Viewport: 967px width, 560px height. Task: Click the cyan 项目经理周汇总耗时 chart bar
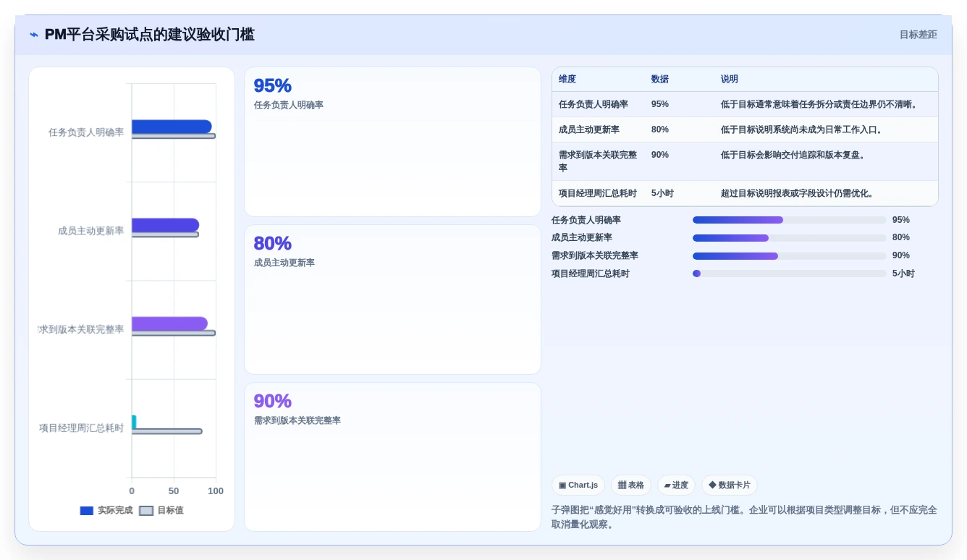[x=134, y=422]
